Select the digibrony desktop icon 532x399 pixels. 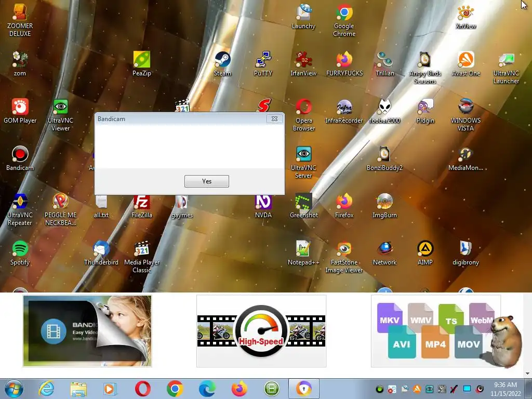click(466, 253)
